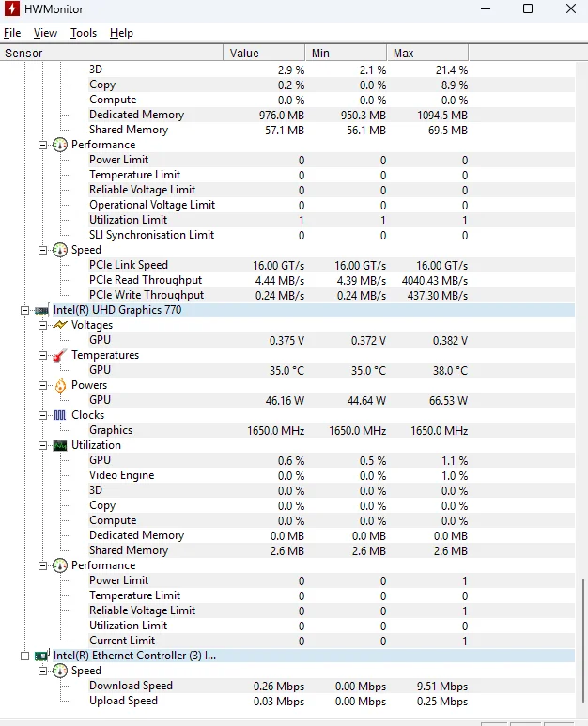Screen dimensions: 588x726
Task: Collapse the Voltages group
Action: (x=42, y=325)
